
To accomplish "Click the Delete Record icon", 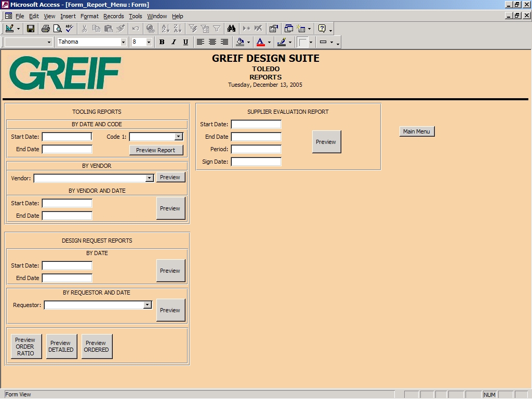I will coord(259,29).
